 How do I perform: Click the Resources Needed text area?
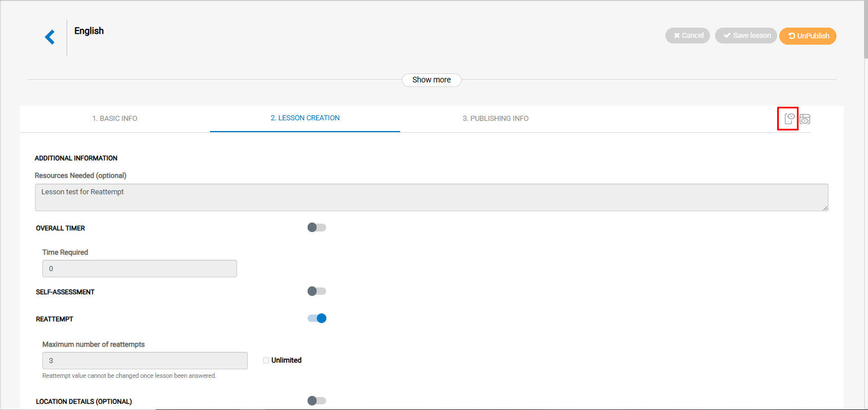pos(431,197)
